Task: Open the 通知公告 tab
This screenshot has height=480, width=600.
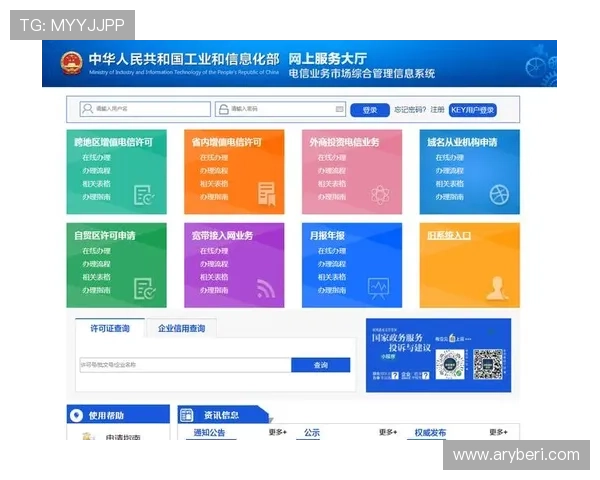Action: pyautogui.click(x=209, y=433)
